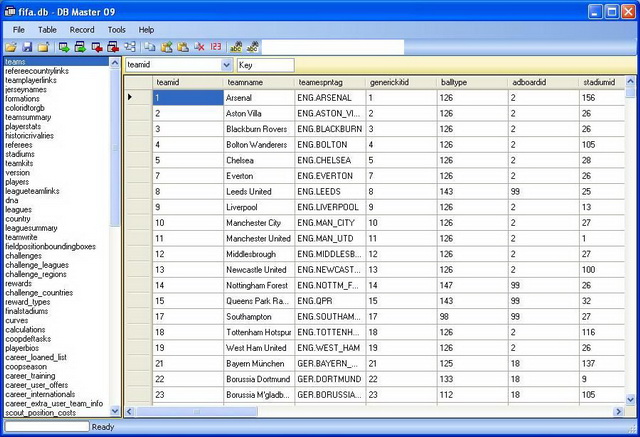Click the fifa.db title bar app icon
The image size is (640, 437).
point(9,11)
